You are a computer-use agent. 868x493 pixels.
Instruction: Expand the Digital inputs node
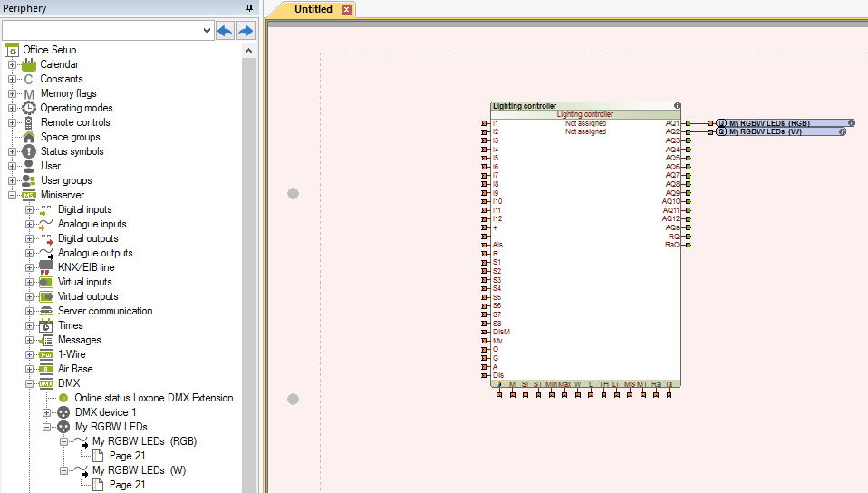pos(30,209)
